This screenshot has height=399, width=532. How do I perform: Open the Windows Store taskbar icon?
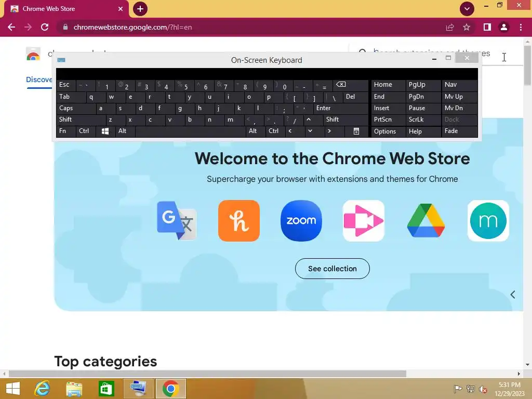(x=106, y=389)
